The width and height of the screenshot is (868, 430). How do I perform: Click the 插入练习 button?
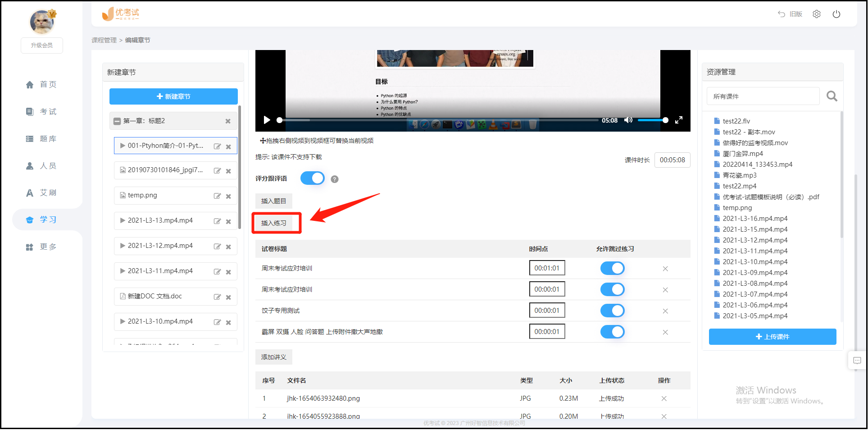[x=274, y=223]
